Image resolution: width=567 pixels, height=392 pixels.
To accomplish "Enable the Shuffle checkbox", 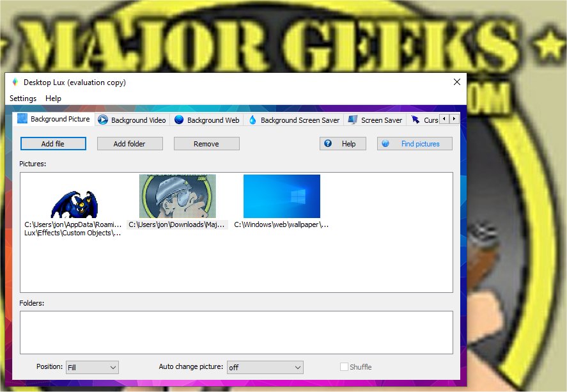I will coord(344,366).
